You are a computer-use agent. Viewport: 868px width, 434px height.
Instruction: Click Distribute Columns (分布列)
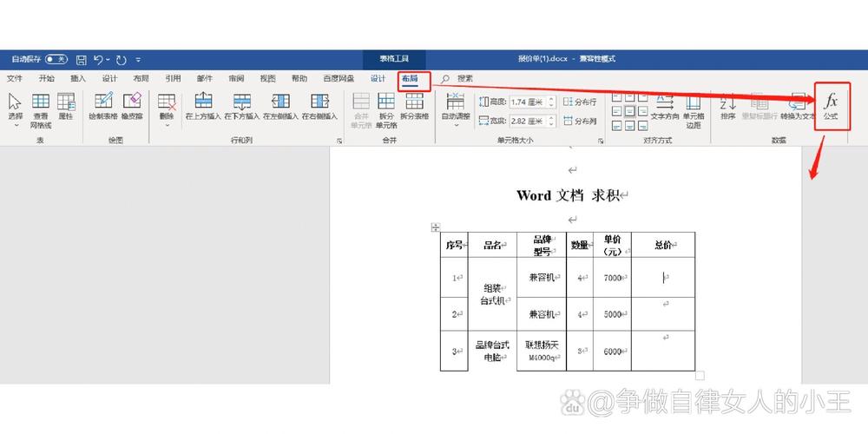580,121
